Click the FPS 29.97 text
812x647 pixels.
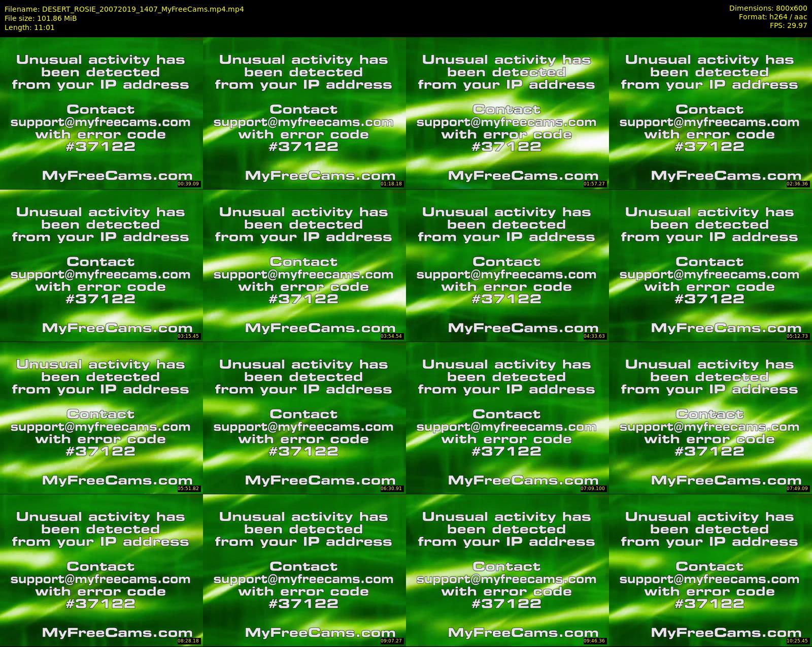click(788, 25)
